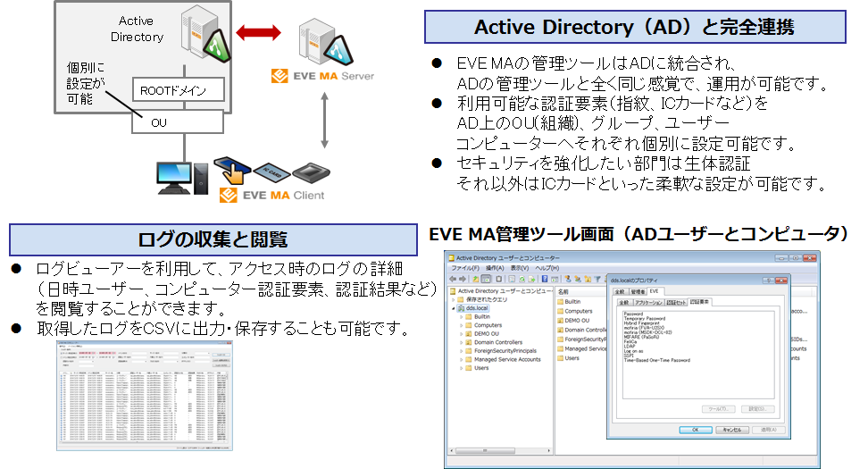868x469 pixels.
Task: Expand the Domain Controllers tree node arrow
Action: coord(461,342)
